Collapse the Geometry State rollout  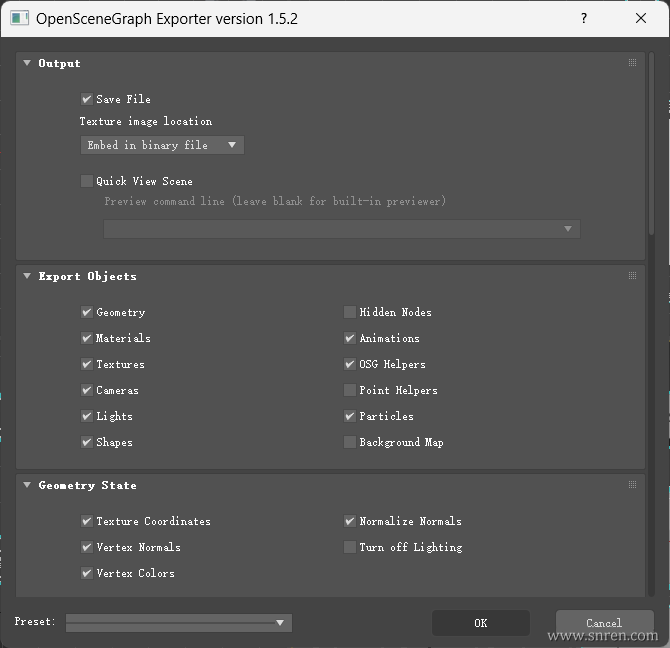(27, 485)
